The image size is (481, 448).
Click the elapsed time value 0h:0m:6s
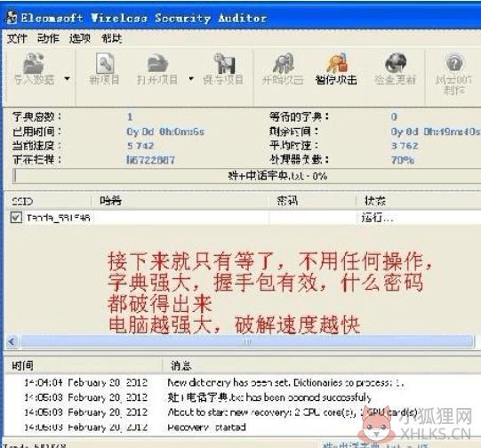click(165, 132)
